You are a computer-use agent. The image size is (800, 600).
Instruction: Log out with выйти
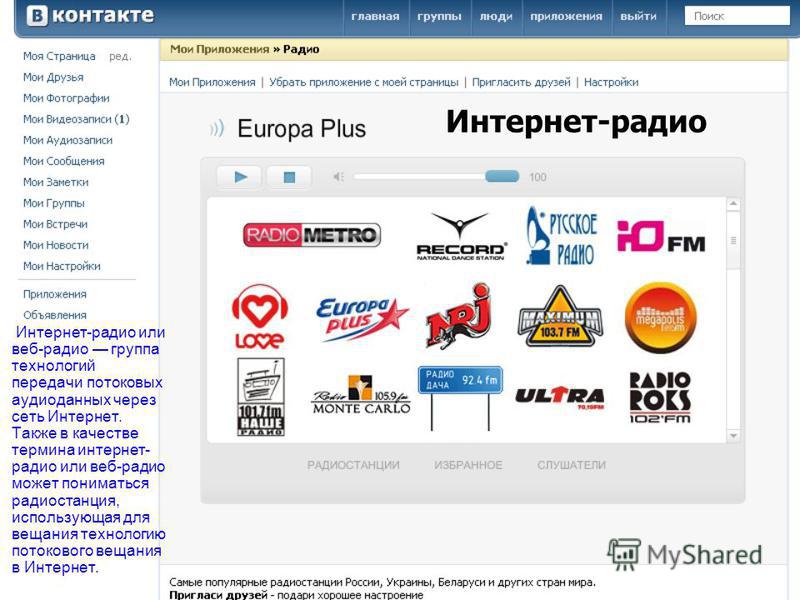[x=638, y=16]
